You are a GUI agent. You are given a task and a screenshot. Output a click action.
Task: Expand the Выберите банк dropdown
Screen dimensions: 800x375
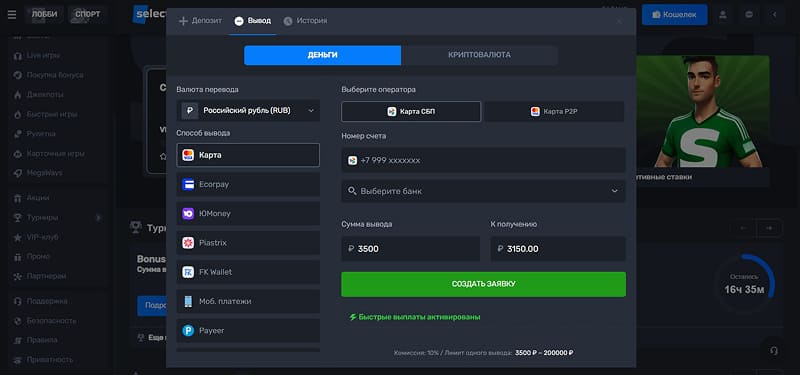pos(483,191)
